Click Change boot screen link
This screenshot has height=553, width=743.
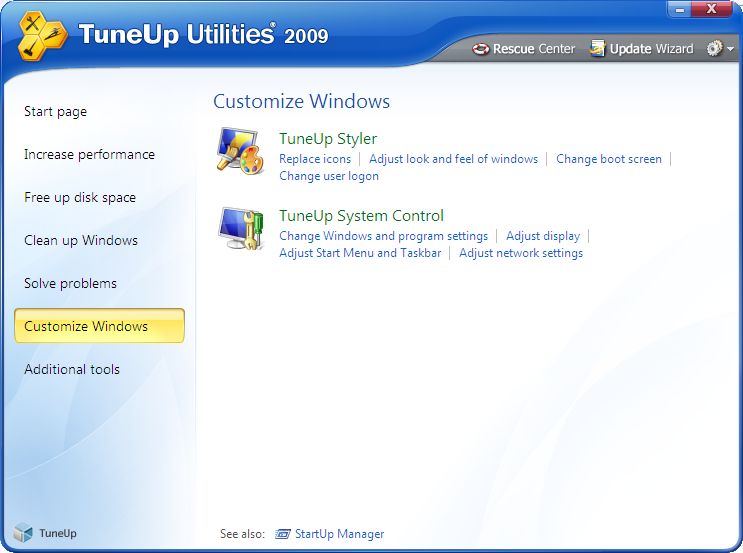point(609,159)
